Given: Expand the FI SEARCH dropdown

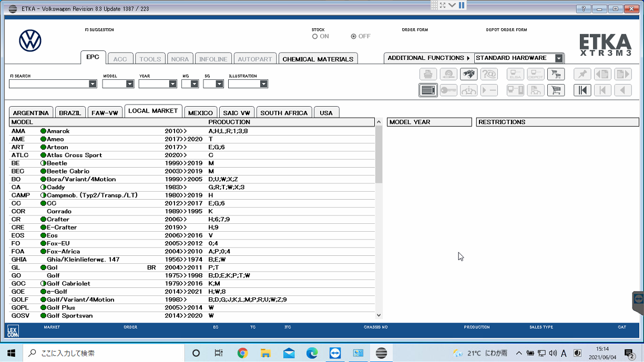Looking at the screenshot, I should (93, 84).
